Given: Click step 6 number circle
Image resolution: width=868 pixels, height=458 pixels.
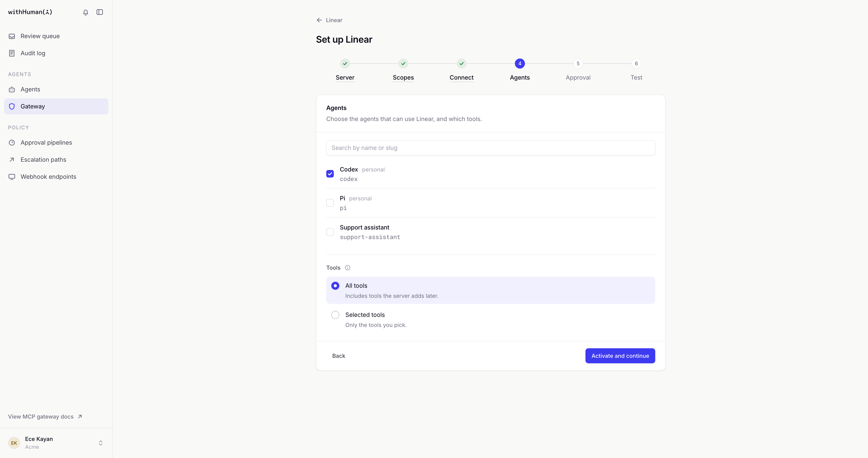Looking at the screenshot, I should tap(636, 64).
